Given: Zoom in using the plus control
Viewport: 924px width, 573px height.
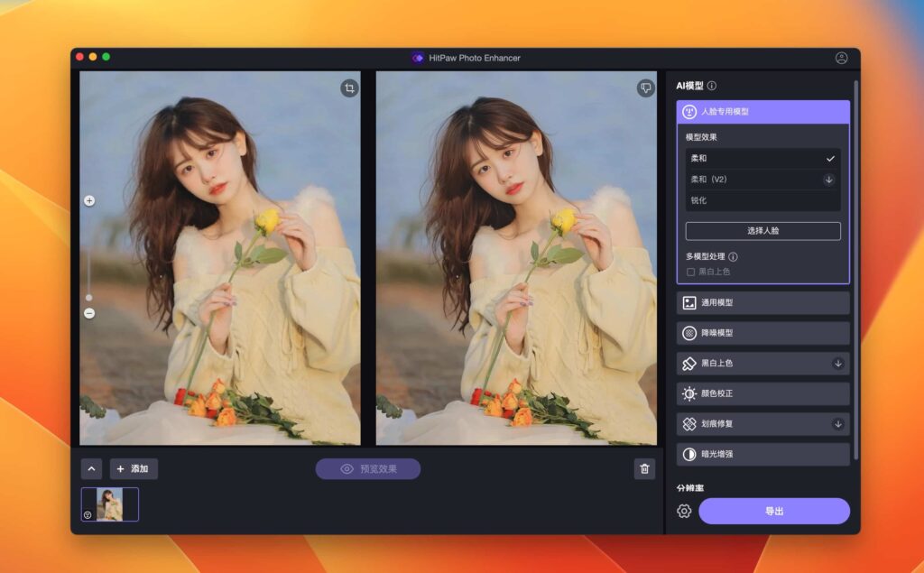Looking at the screenshot, I should [x=88, y=200].
